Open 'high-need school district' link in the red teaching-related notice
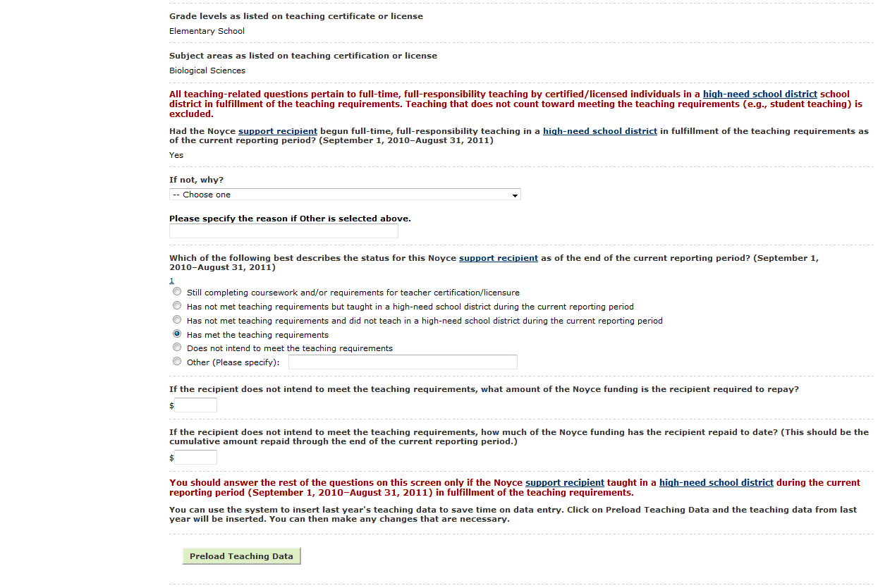 click(x=759, y=94)
